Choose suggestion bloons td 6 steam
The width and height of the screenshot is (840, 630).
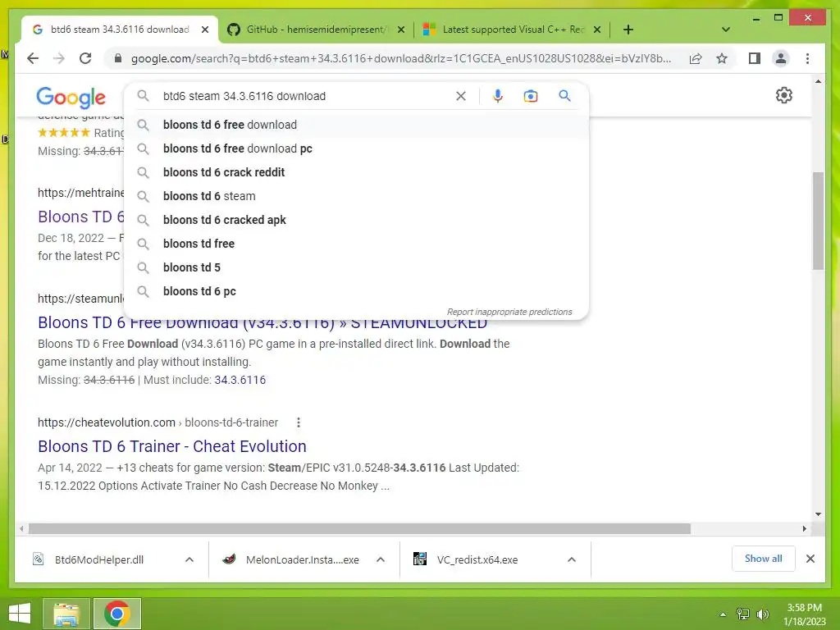click(356, 196)
